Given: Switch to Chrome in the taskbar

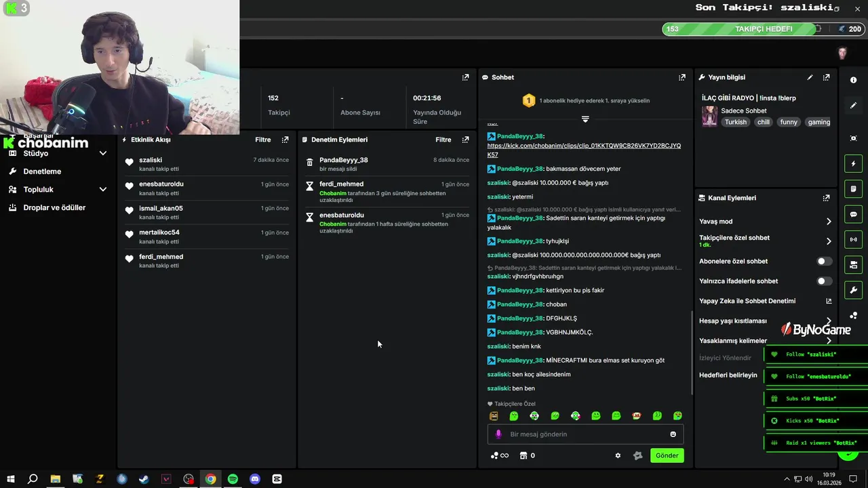Looking at the screenshot, I should pyautogui.click(x=211, y=479).
